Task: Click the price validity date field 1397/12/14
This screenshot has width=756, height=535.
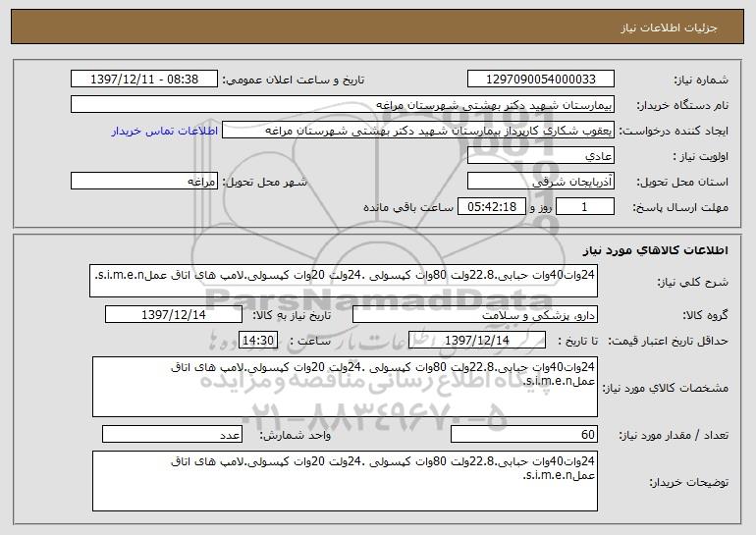Action: click(477, 341)
